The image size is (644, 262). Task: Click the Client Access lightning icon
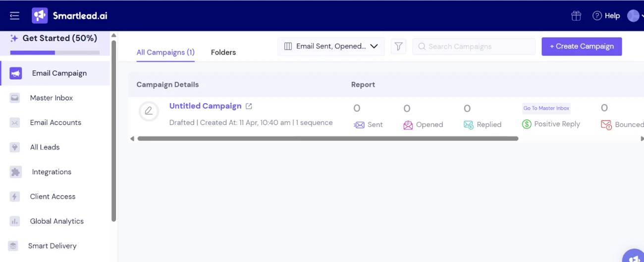15,196
